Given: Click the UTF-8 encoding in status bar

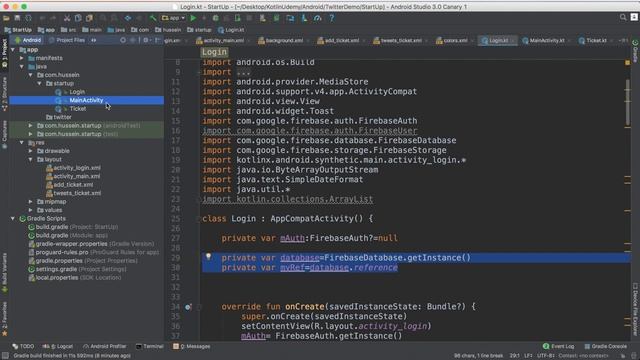Looking at the screenshot, I should [546, 356].
